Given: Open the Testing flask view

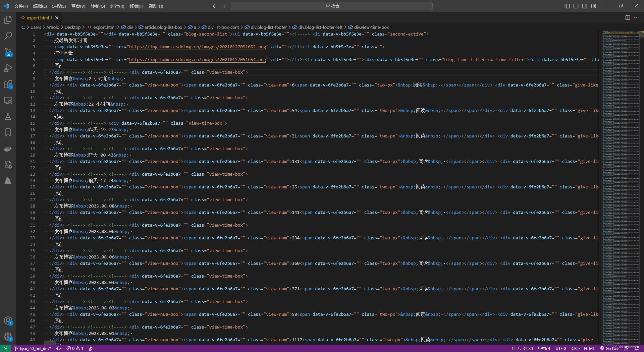Looking at the screenshot, I should pyautogui.click(x=8, y=116).
